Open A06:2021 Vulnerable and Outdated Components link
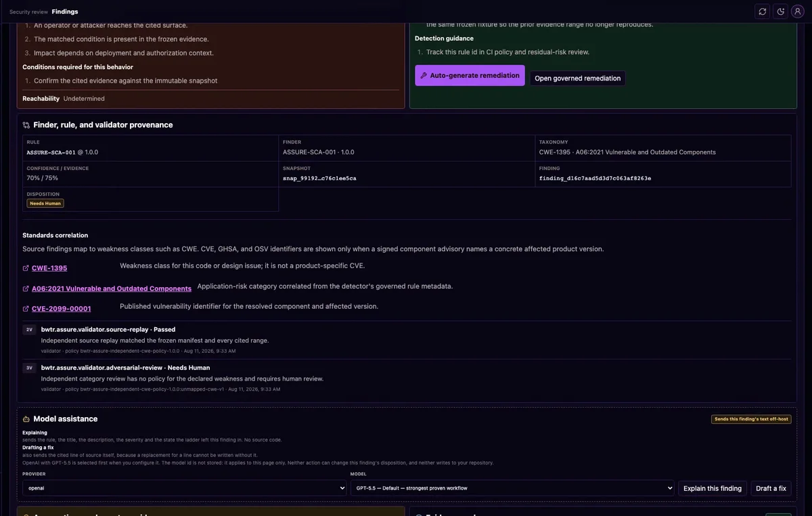The height and width of the screenshot is (516, 812). 112,288
